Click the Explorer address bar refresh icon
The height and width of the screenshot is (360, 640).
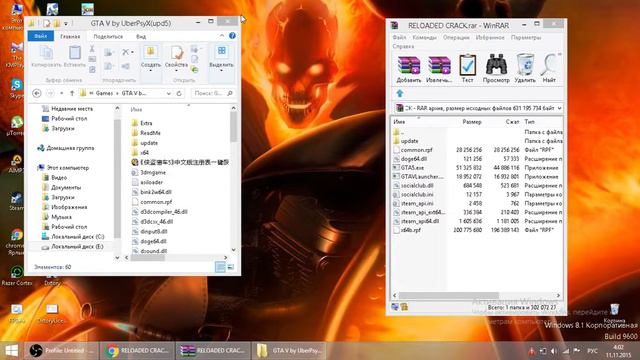tap(179, 93)
